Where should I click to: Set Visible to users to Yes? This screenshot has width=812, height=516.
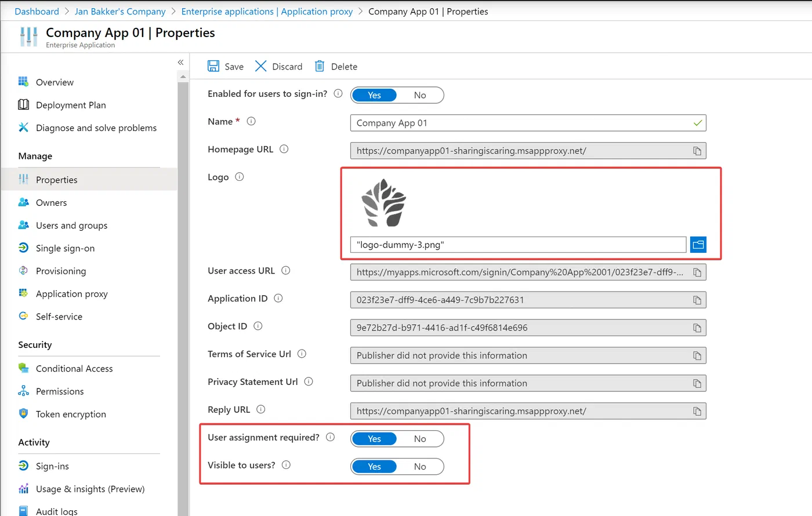[374, 467]
